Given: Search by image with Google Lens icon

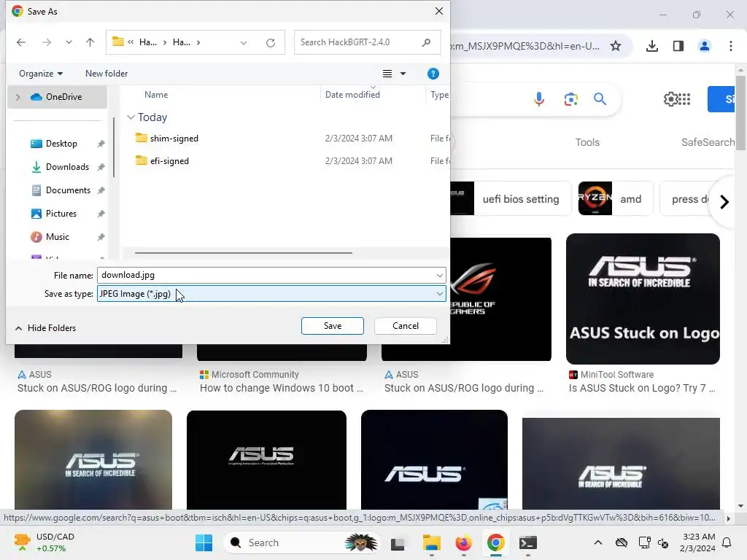Looking at the screenshot, I should point(570,99).
